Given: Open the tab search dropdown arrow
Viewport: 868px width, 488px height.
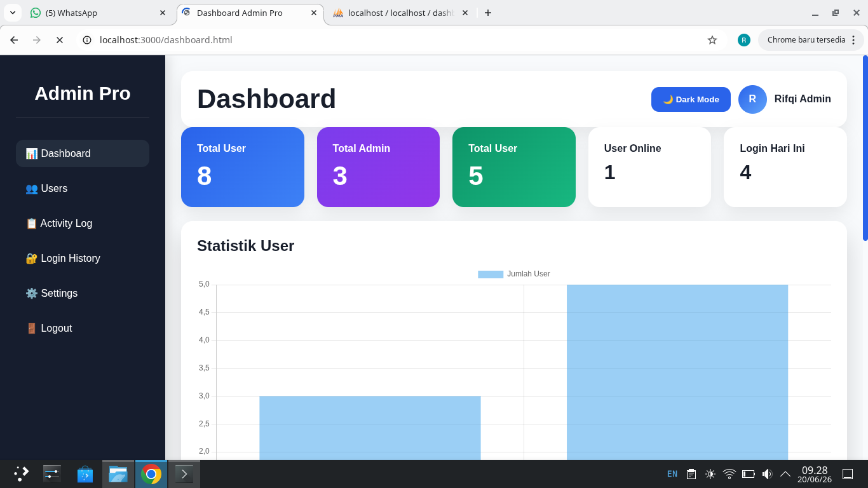Looking at the screenshot, I should click(13, 13).
